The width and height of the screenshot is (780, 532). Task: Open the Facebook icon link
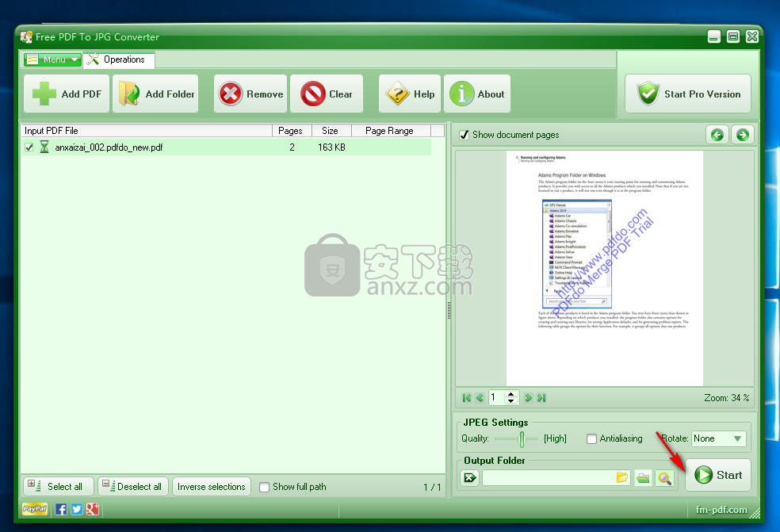click(x=61, y=509)
